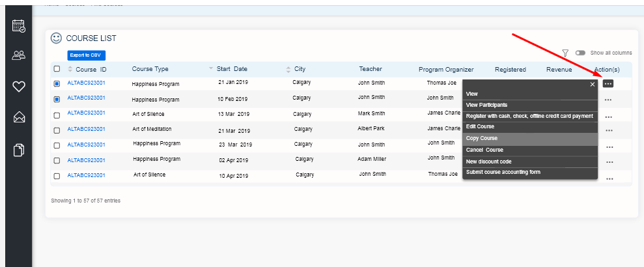
Task: Check the 13 Mar 2019 row checkbox
Action: 57,115
